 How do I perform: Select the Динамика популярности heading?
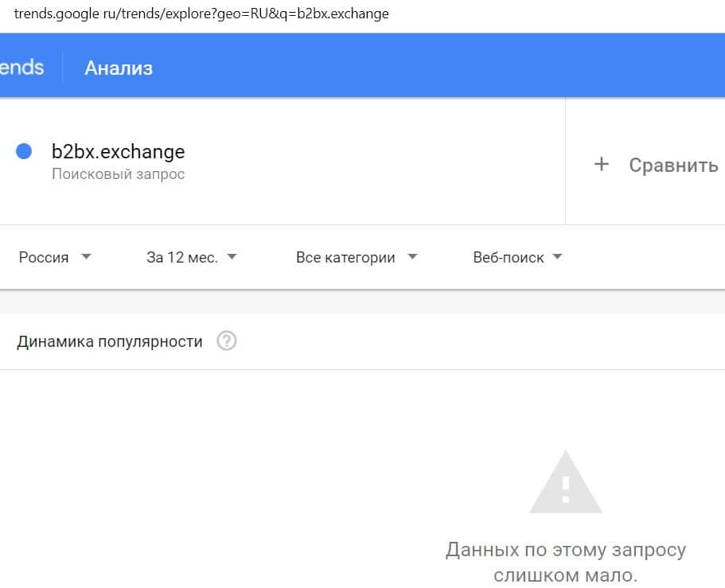coord(110,341)
